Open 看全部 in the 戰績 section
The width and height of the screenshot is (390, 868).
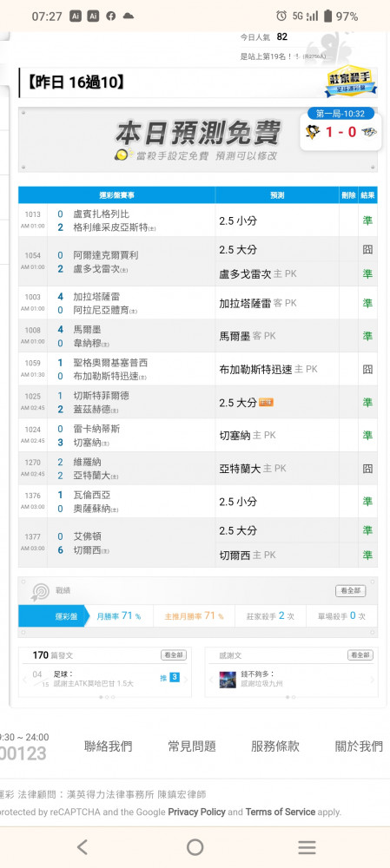(x=351, y=590)
